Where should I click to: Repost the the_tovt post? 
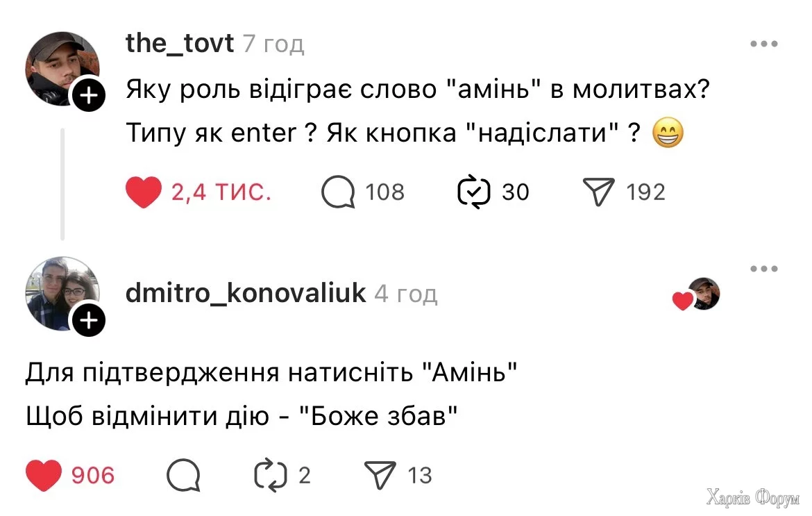(474, 192)
